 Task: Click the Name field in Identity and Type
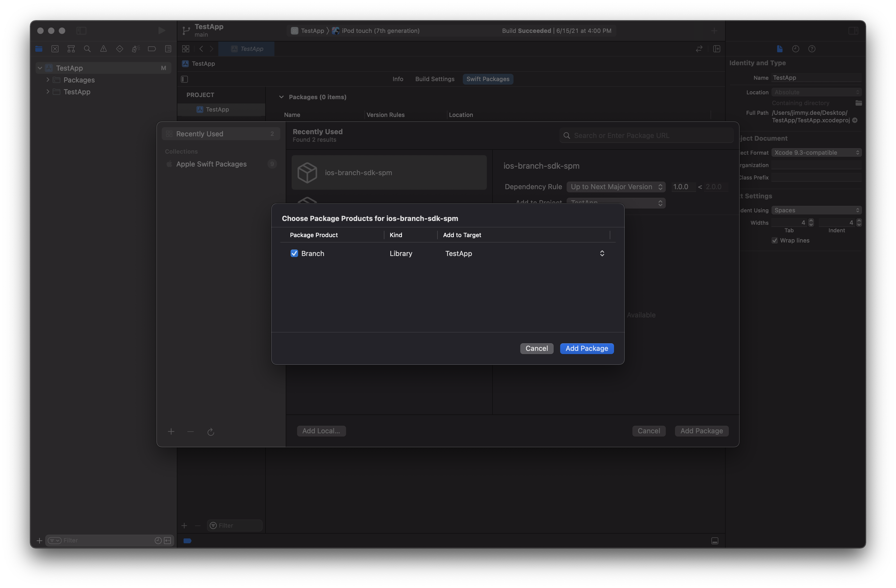pyautogui.click(x=816, y=78)
